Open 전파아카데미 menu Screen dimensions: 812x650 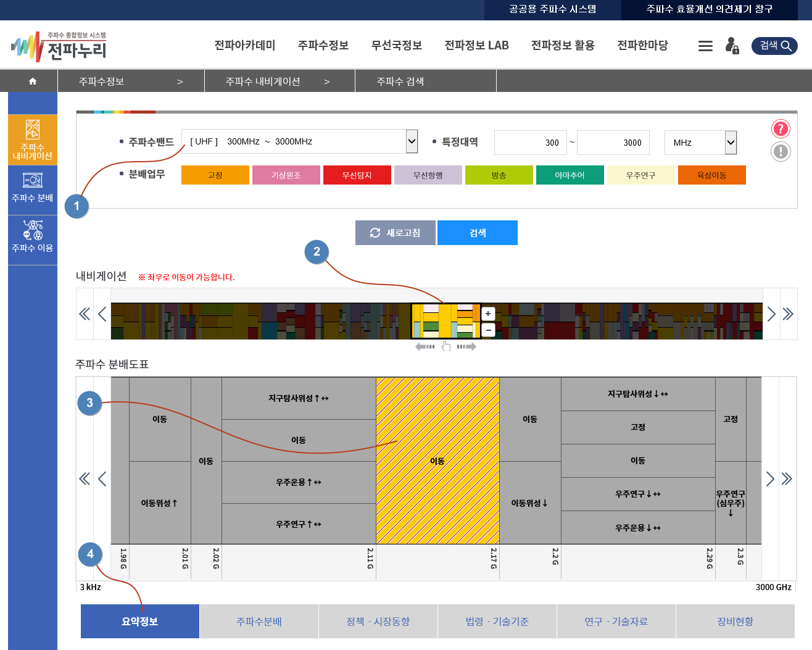tap(245, 46)
